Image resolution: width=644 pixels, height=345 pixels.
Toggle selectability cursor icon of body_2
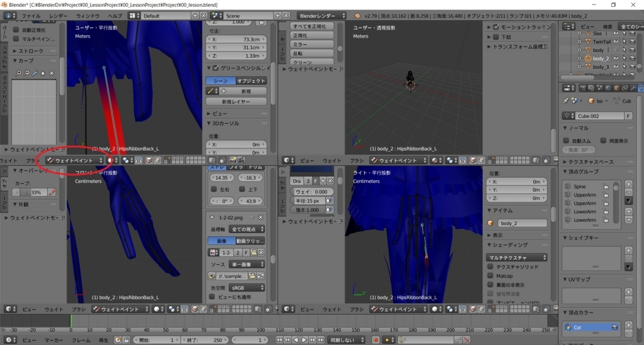(x=625, y=58)
